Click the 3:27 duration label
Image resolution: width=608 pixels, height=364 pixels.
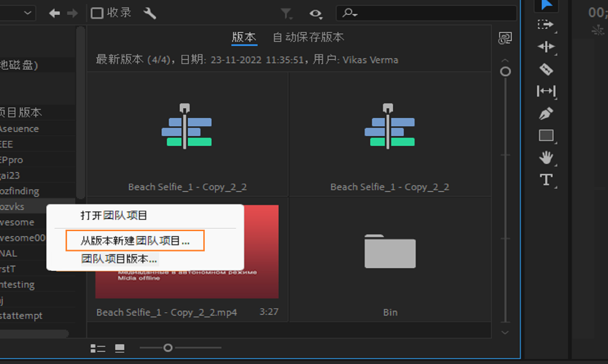click(x=269, y=312)
